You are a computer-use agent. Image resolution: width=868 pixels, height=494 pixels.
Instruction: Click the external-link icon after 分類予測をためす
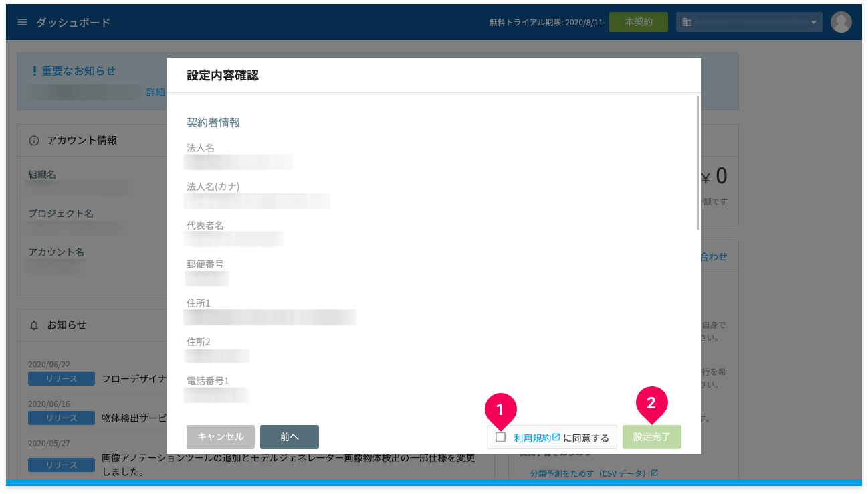pos(655,473)
